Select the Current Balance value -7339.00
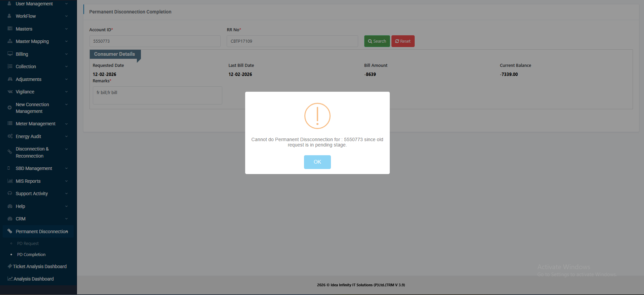644x295 pixels. click(x=509, y=74)
